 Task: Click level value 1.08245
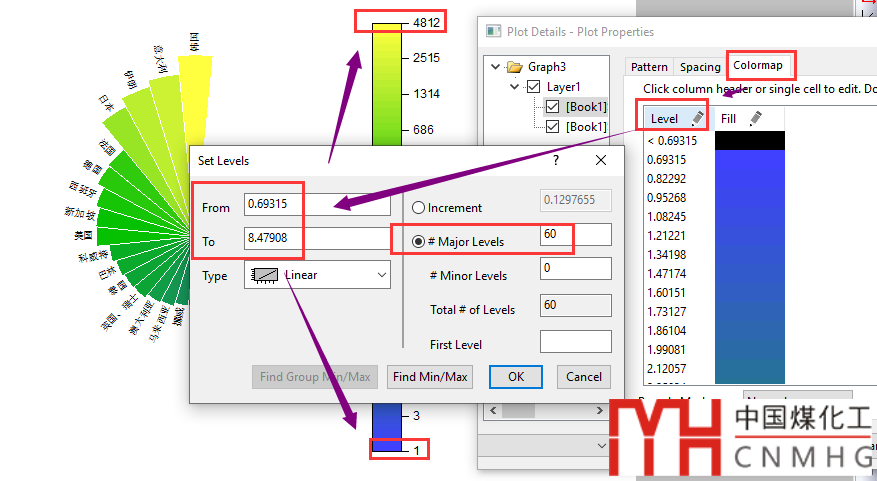[666, 216]
